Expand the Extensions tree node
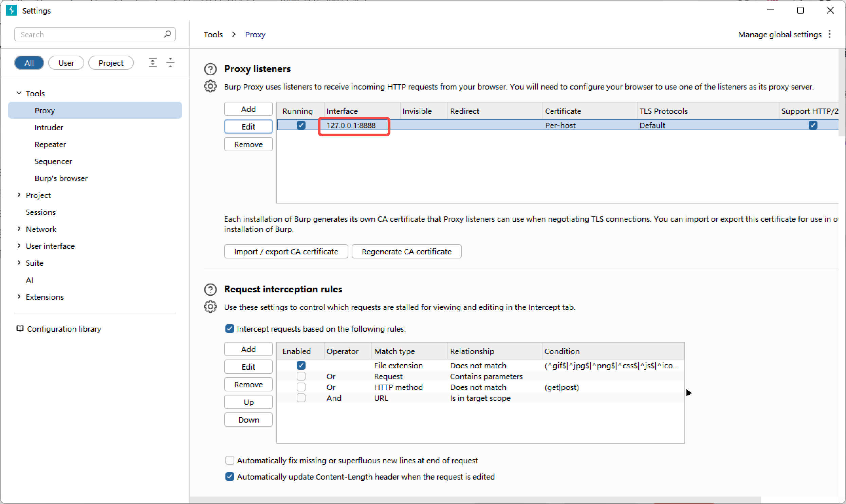 (x=19, y=297)
